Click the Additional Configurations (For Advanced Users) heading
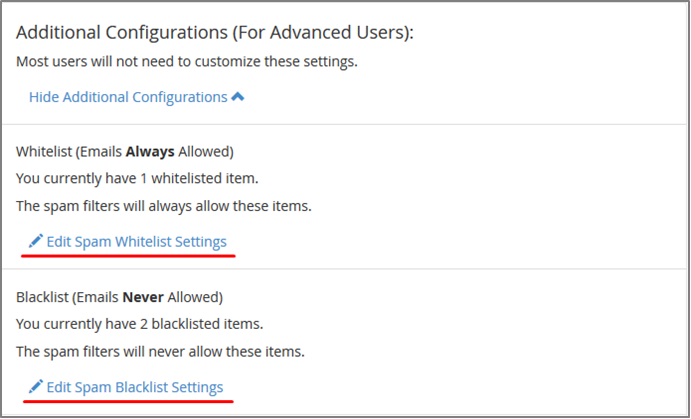Viewport: 691px width, 419px height. pyautogui.click(x=215, y=33)
